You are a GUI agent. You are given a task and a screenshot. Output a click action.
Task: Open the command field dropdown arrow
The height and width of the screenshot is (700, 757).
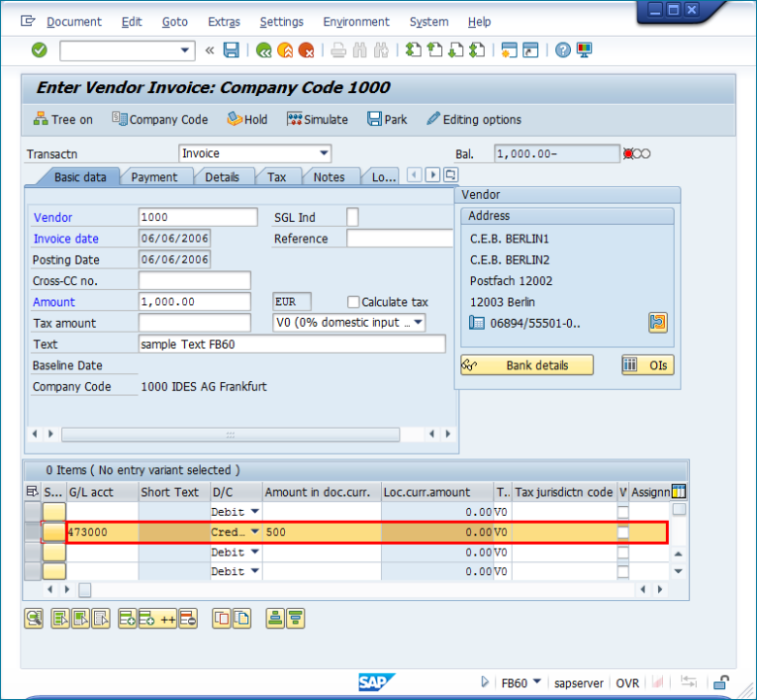point(186,50)
